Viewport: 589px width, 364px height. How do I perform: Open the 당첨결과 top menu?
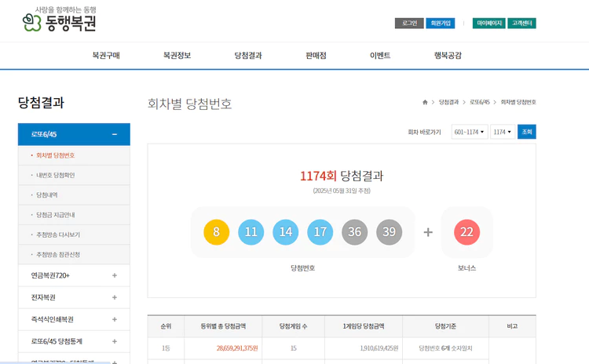(248, 56)
